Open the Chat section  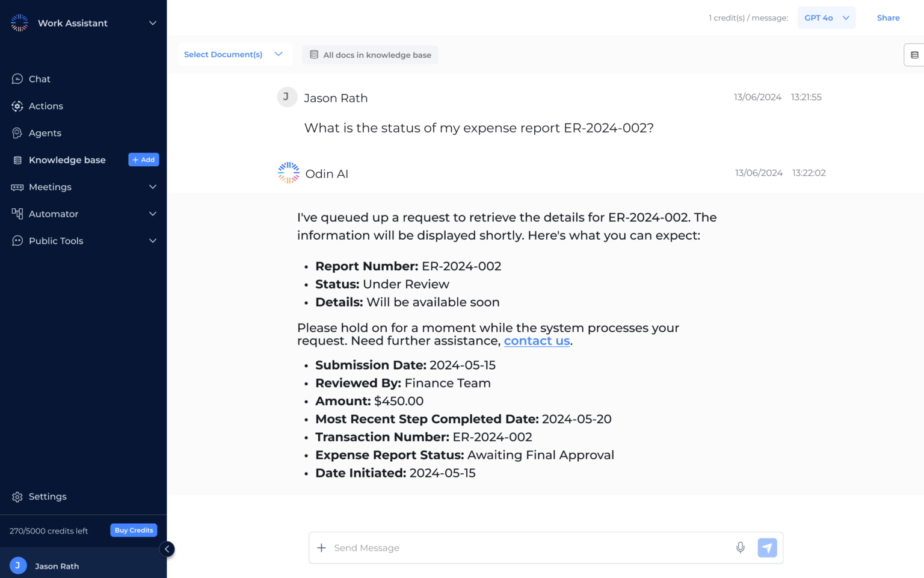pyautogui.click(x=39, y=79)
